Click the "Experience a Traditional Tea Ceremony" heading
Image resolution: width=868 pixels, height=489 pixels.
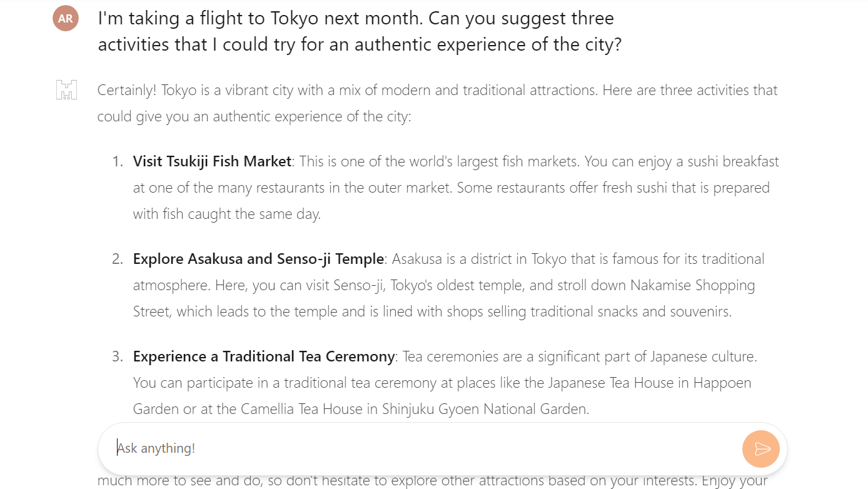pyautogui.click(x=263, y=356)
